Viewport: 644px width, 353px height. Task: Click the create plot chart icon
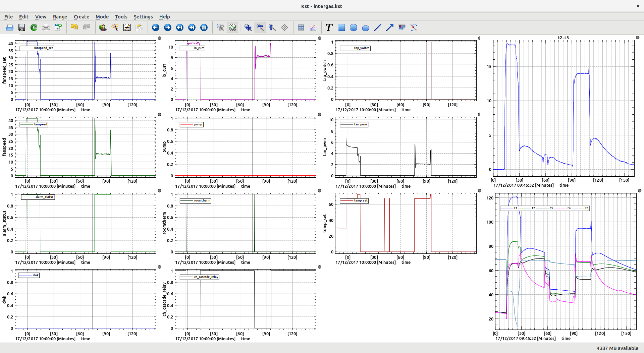click(313, 27)
